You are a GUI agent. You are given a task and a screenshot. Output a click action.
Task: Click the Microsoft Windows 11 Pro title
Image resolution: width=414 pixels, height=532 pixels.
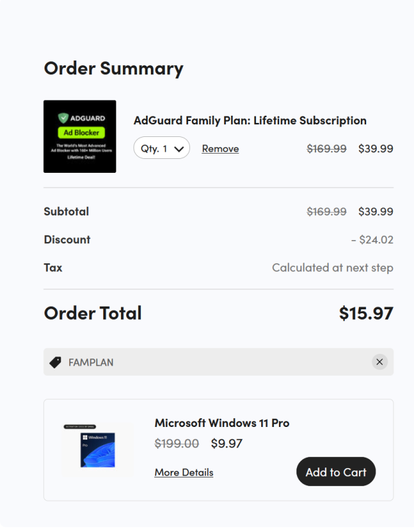pyautogui.click(x=222, y=423)
